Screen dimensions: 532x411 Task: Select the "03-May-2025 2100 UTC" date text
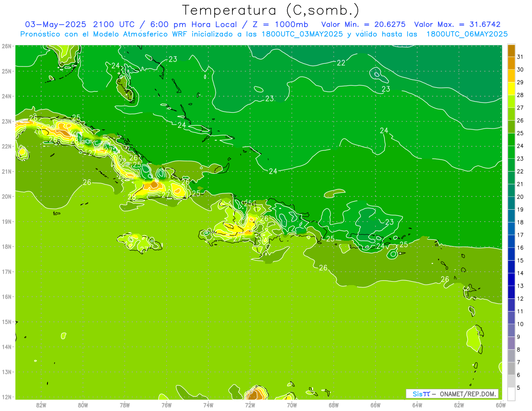tap(79, 24)
